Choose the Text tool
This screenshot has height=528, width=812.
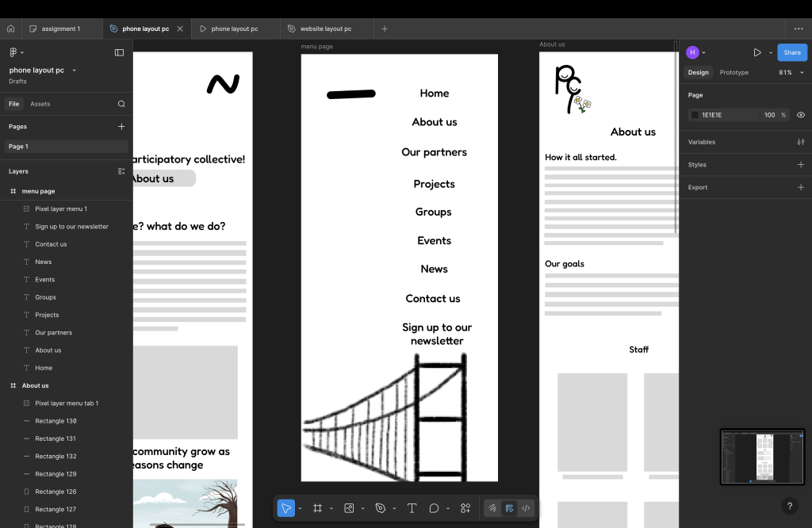tap(412, 508)
